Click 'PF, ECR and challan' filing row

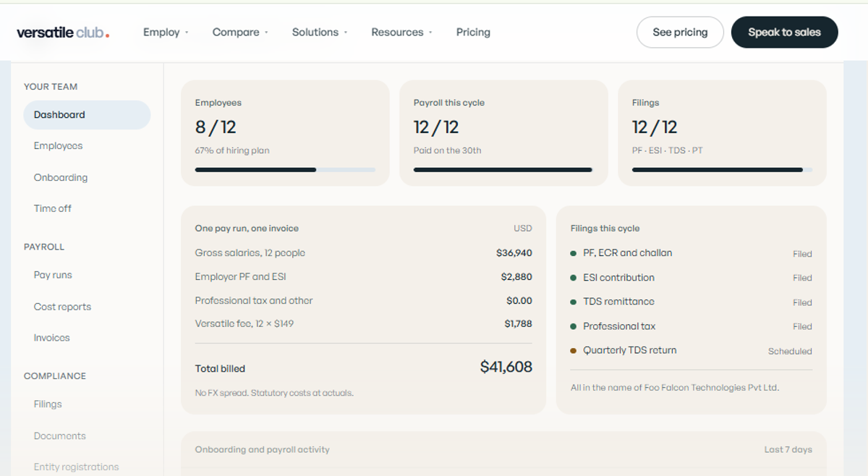pyautogui.click(x=691, y=253)
